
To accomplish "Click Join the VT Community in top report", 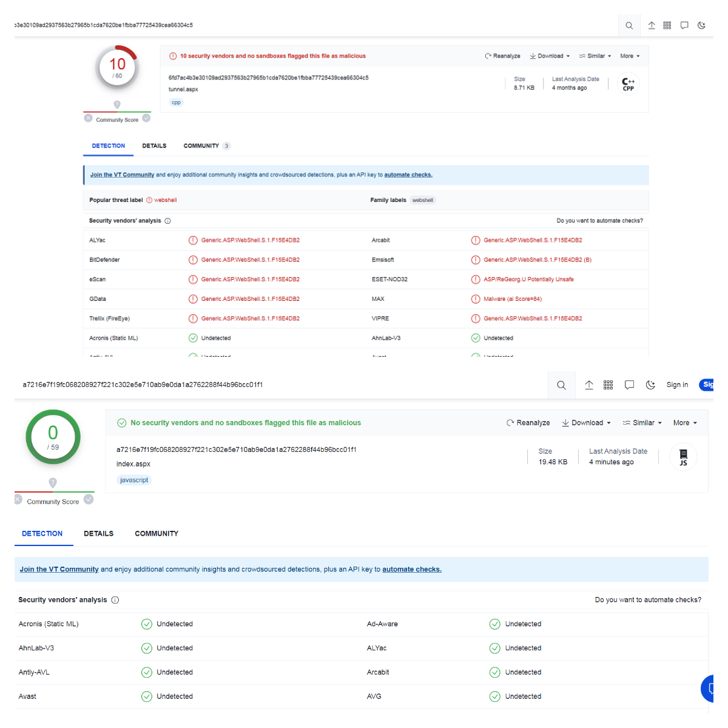I will click(x=122, y=175).
